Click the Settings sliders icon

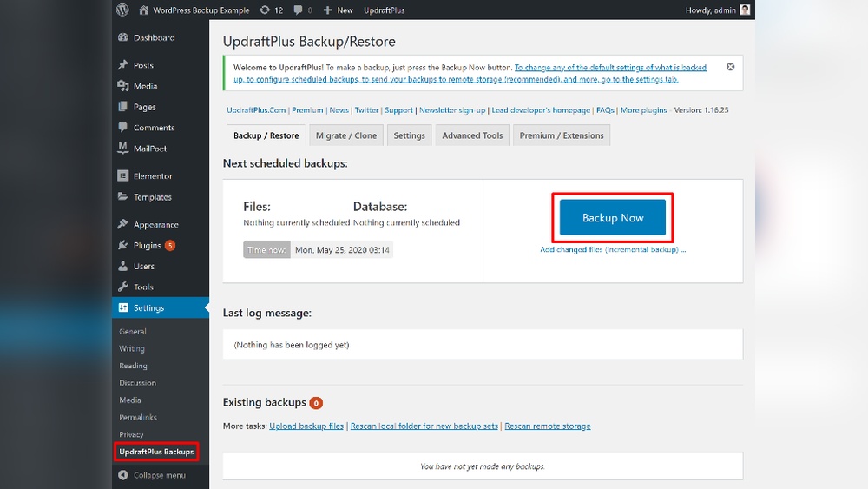(x=123, y=307)
